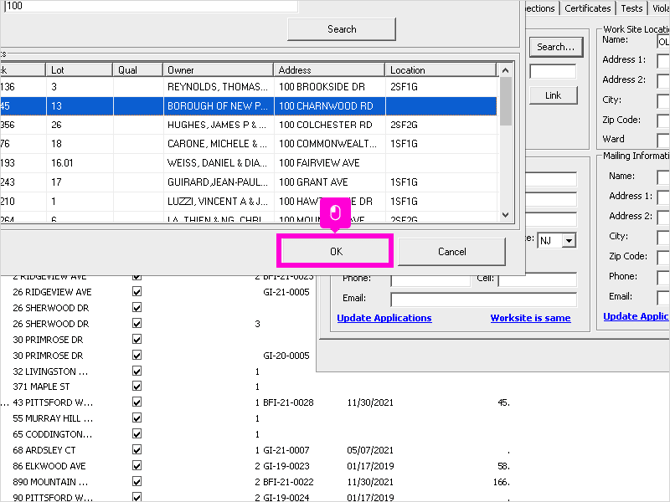Toggle the checkbox for 86 ELKWOOD AVE
670x502 pixels.
(137, 465)
